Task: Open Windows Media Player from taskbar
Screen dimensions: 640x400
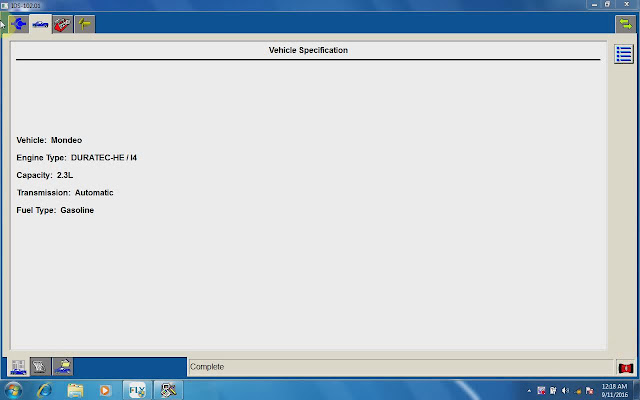Action: coord(105,390)
